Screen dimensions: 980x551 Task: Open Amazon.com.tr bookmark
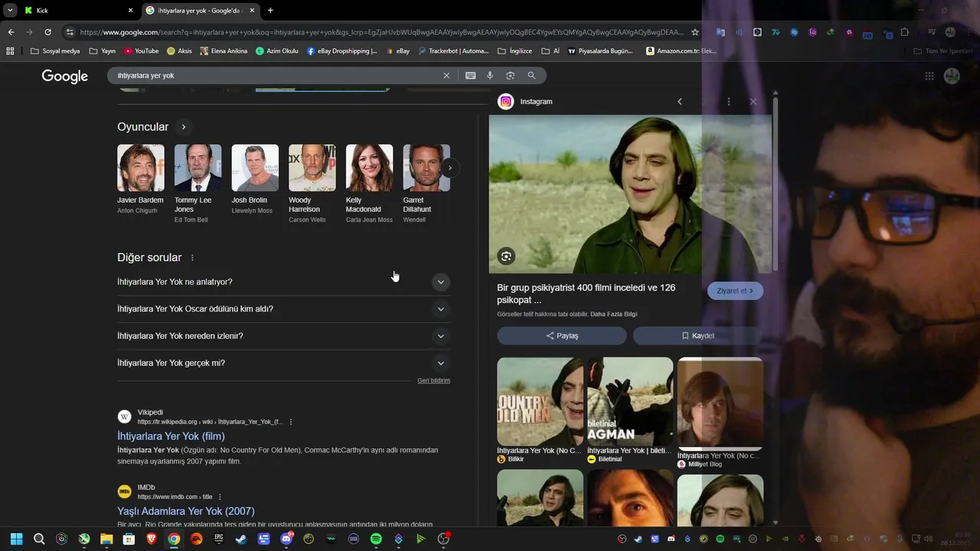[681, 51]
